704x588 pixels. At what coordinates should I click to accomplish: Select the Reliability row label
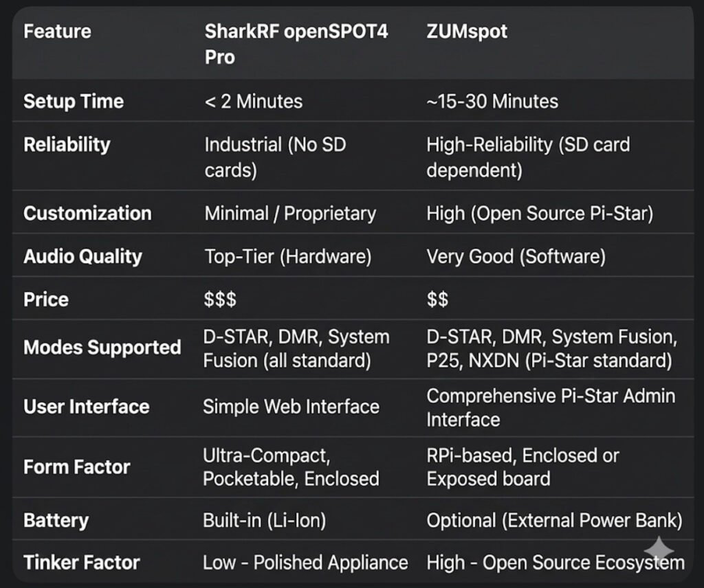point(67,145)
